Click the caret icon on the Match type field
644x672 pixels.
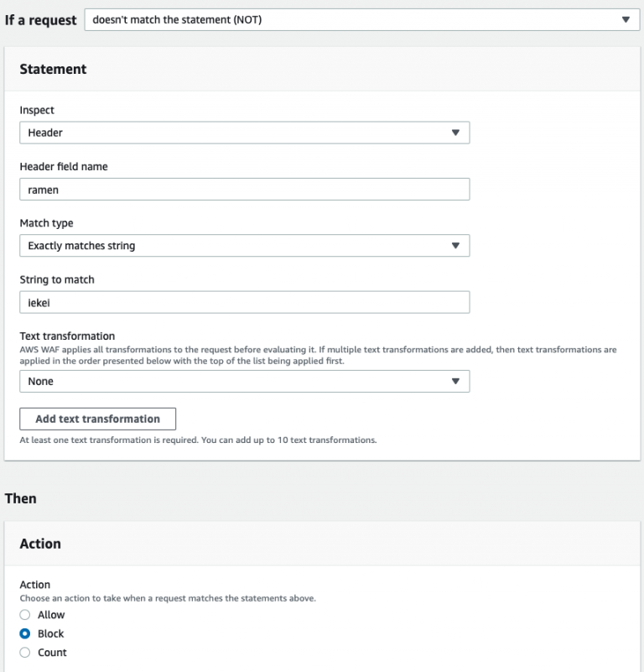click(455, 246)
